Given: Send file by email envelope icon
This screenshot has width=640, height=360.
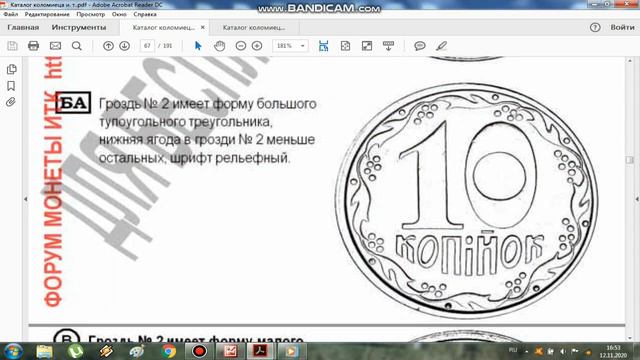Looking at the screenshot, I should pyautogui.click(x=55, y=46).
